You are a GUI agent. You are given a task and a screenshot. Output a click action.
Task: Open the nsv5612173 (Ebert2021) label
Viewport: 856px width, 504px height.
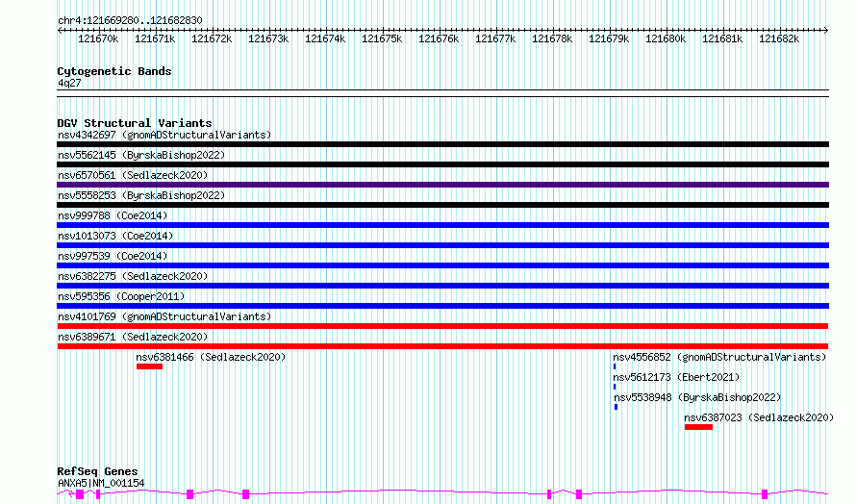(676, 377)
